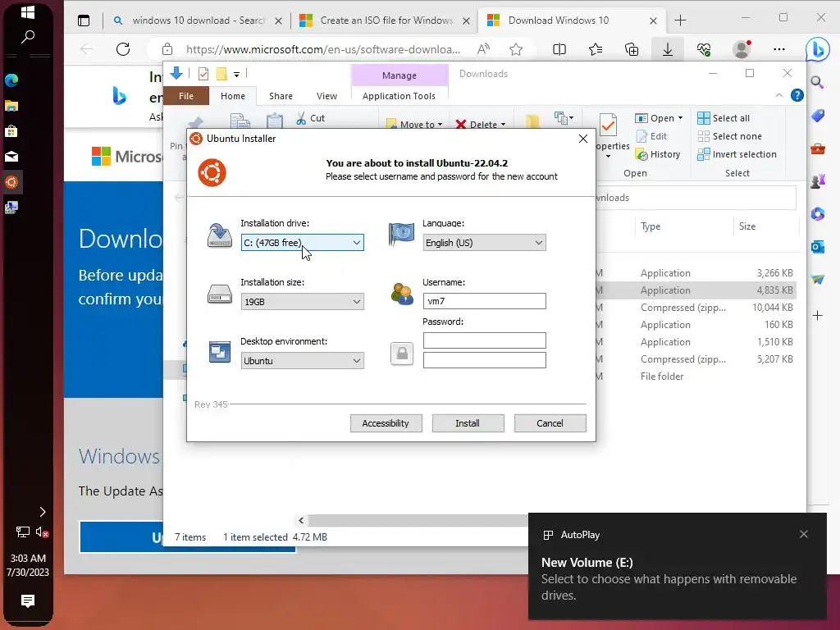Open the Bing chat sidebar icon

tap(818, 50)
